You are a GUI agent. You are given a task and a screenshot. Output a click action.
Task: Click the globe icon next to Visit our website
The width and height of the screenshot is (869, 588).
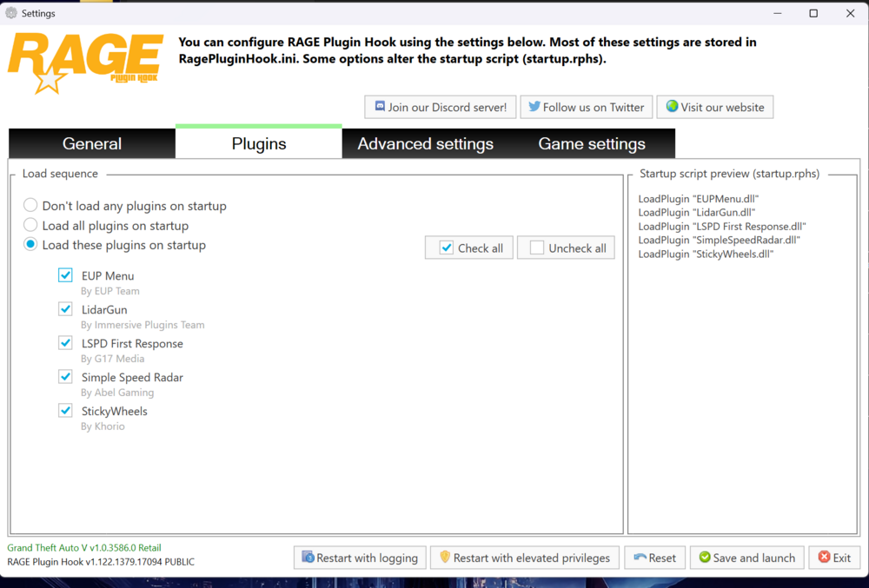pyautogui.click(x=671, y=107)
